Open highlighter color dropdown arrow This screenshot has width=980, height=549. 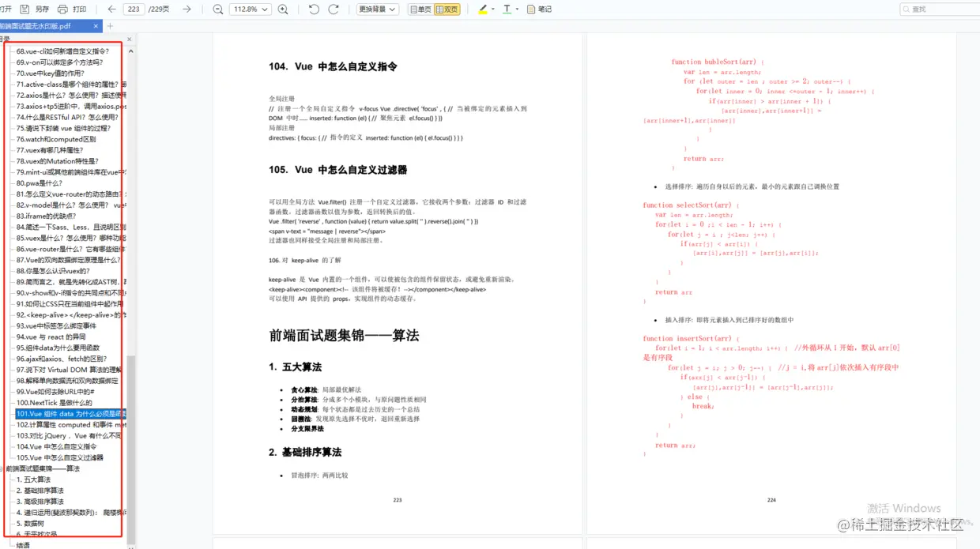pyautogui.click(x=493, y=9)
